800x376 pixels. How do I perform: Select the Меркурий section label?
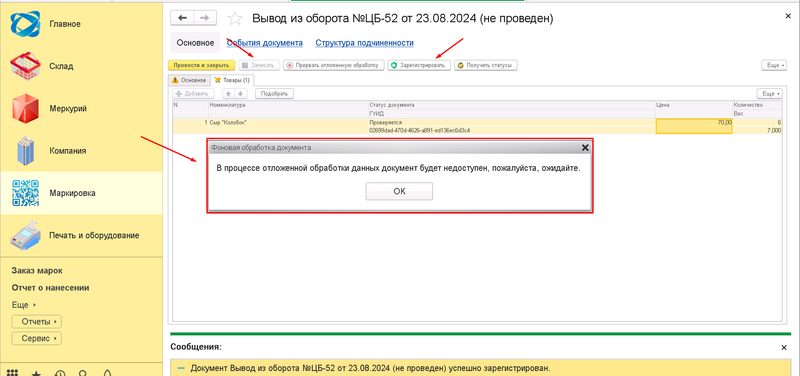68,109
